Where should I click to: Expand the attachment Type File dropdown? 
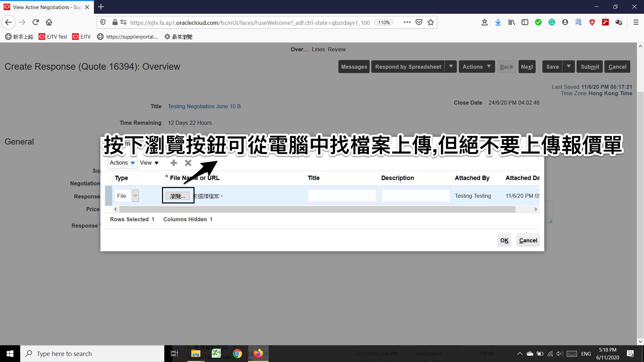[135, 196]
